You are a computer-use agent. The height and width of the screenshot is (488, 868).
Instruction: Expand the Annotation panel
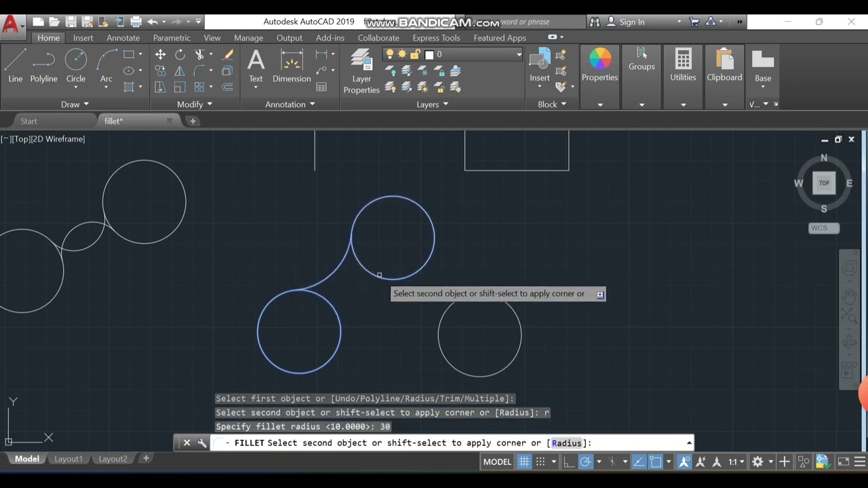point(290,104)
